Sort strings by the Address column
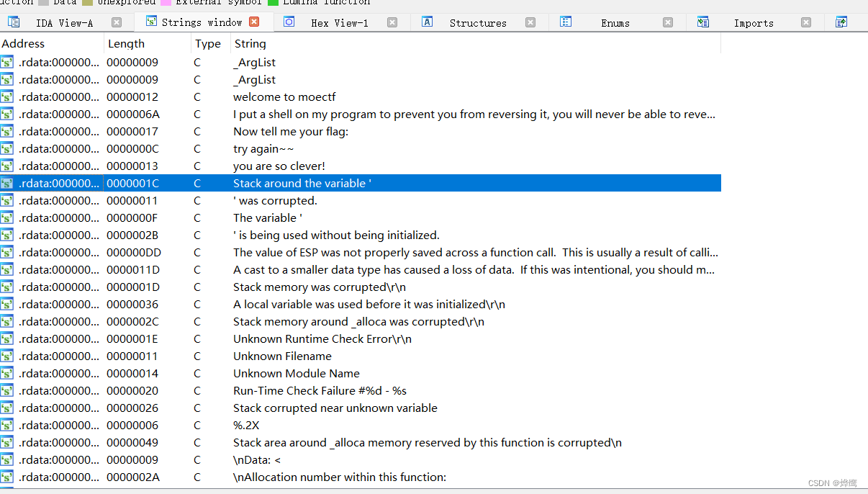 tap(24, 43)
